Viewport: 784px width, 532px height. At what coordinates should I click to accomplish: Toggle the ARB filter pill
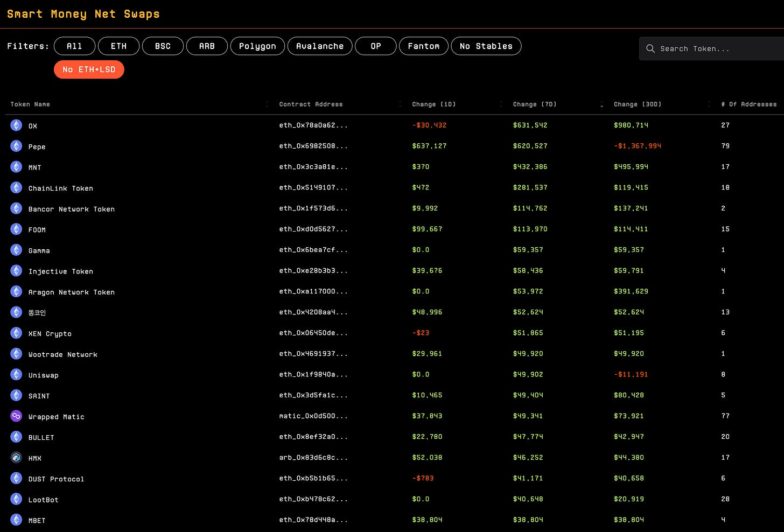[x=207, y=46]
